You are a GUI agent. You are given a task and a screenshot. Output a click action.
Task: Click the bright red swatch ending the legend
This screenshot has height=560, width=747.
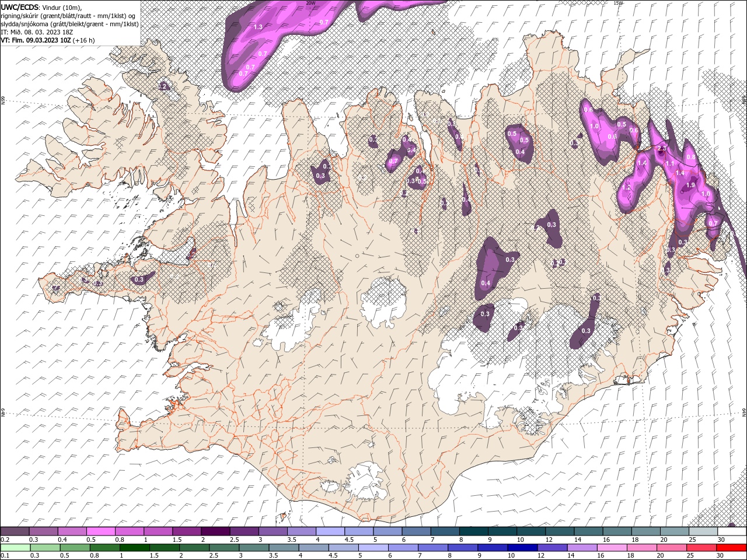point(731,548)
